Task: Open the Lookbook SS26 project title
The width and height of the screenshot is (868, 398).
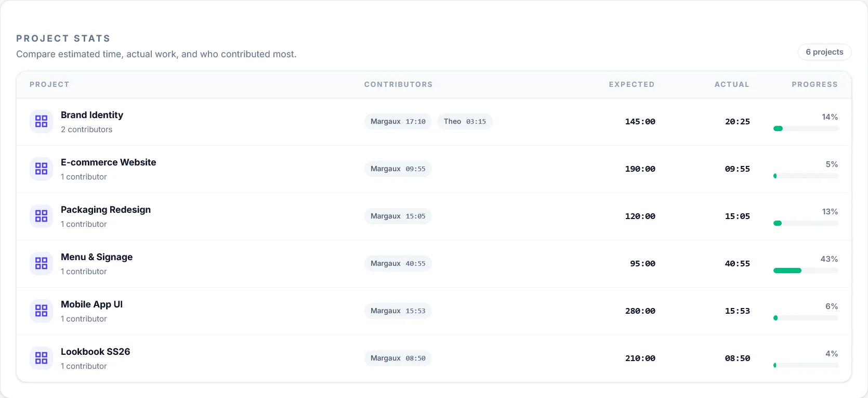Action: click(95, 352)
